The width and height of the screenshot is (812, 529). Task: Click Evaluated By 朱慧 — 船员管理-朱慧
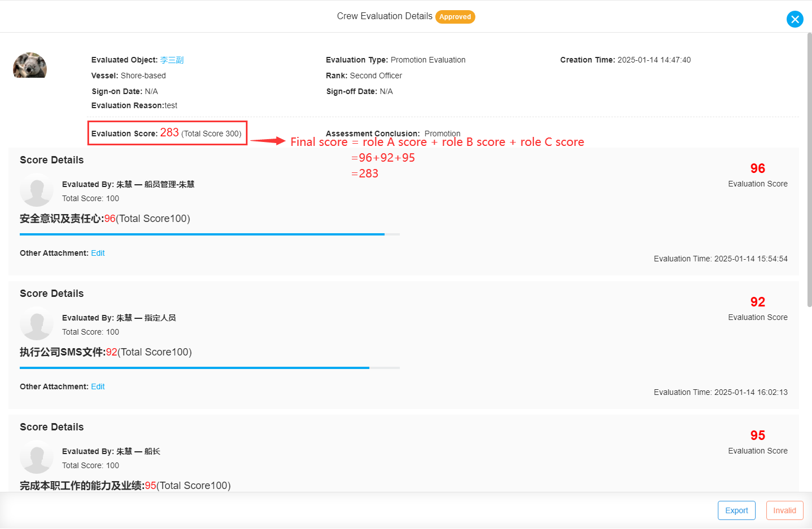pos(128,184)
